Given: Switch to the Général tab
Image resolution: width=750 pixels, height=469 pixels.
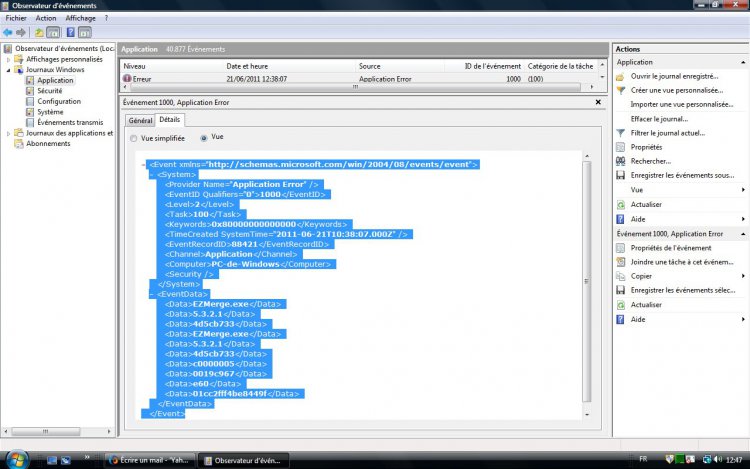Looking at the screenshot, I should [x=140, y=120].
